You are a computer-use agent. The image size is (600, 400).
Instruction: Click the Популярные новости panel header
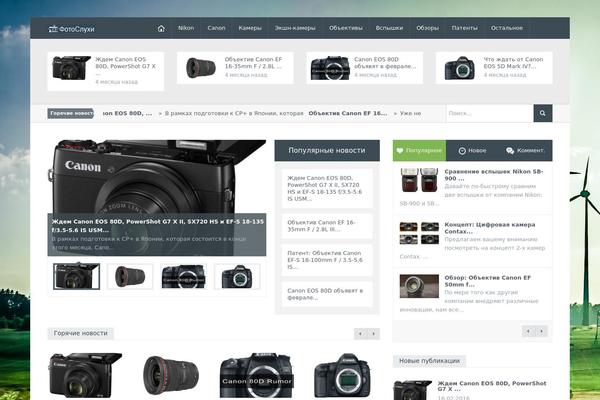tap(327, 150)
